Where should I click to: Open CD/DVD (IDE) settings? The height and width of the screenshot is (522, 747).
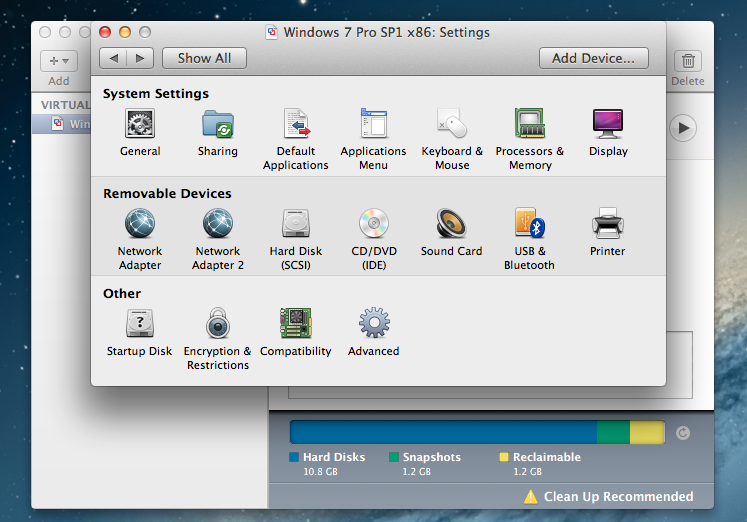373,224
